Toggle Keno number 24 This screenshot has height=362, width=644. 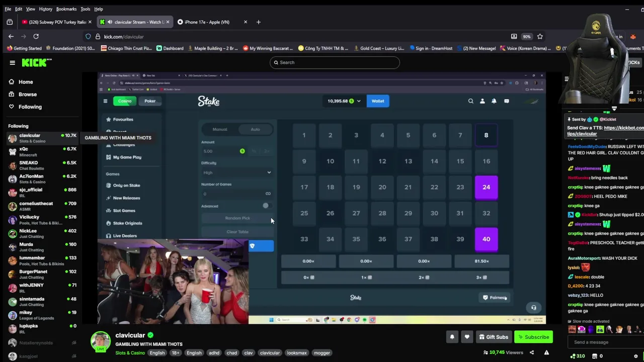[x=486, y=187]
